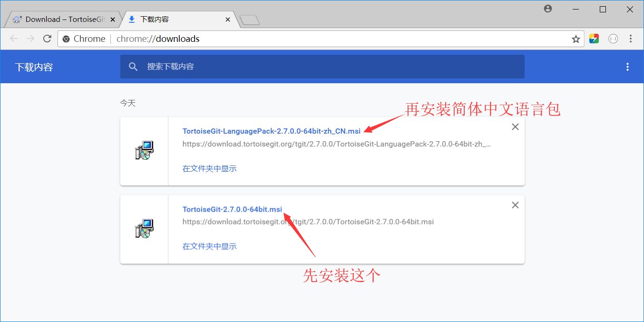Click the LanguagePack download source URL

tap(337, 144)
